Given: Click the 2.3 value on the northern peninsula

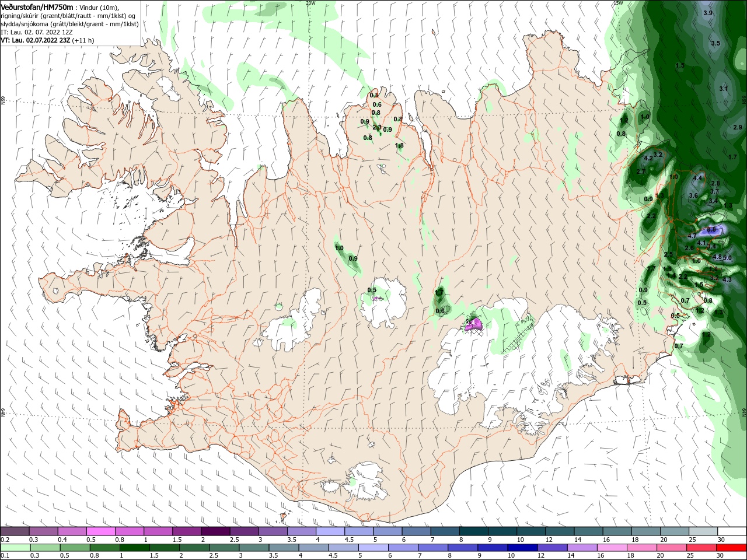Looking at the screenshot, I should click(377, 127).
